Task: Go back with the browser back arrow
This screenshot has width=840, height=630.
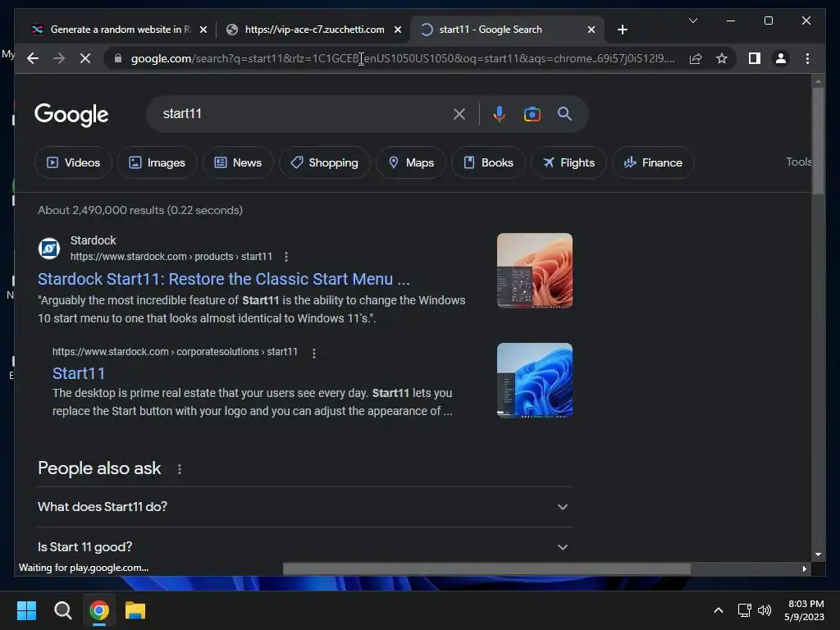Action: tap(33, 58)
